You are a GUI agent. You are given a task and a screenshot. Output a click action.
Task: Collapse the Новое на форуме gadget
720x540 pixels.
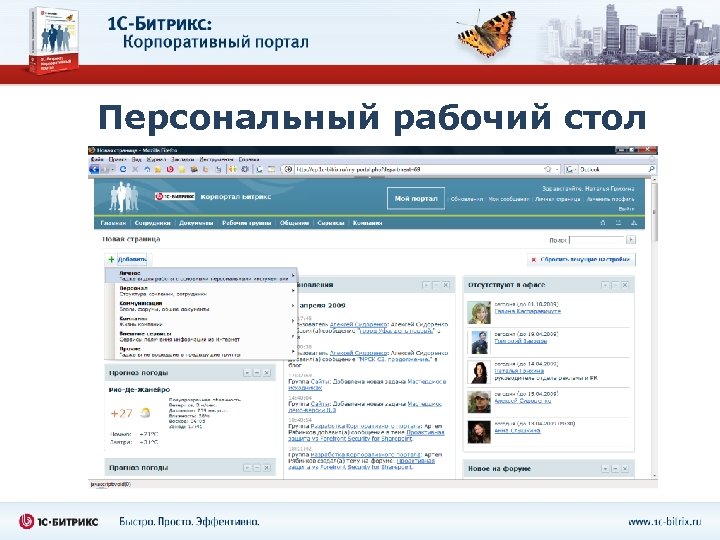pyautogui.click(x=615, y=469)
